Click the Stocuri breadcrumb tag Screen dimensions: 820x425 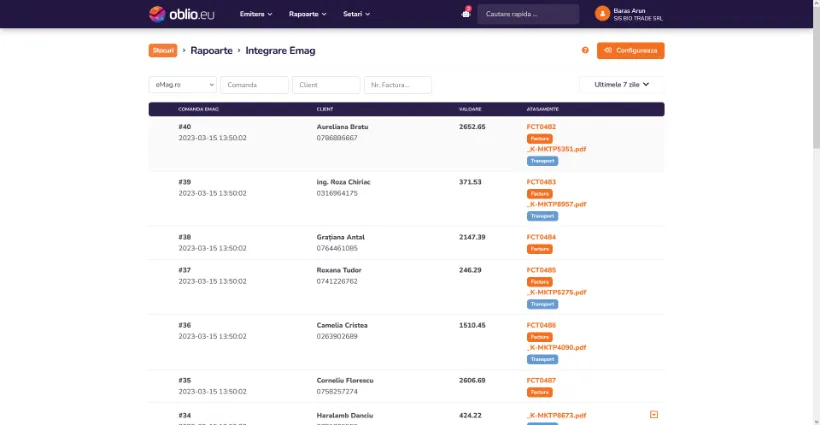click(163, 51)
